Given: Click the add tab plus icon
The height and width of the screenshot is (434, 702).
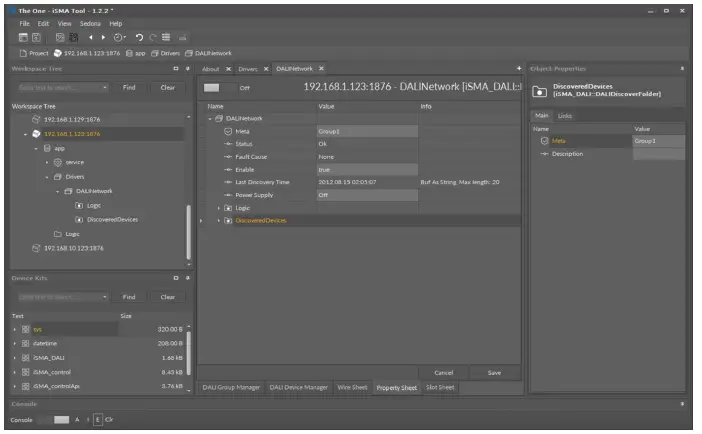Looking at the screenshot, I should coord(518,68).
